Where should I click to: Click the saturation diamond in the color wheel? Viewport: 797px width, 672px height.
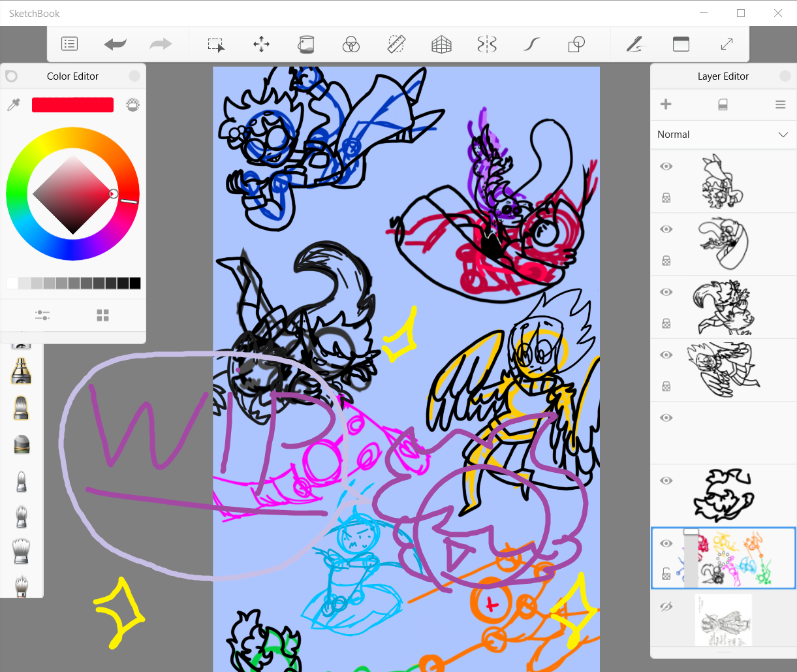[x=73, y=194]
